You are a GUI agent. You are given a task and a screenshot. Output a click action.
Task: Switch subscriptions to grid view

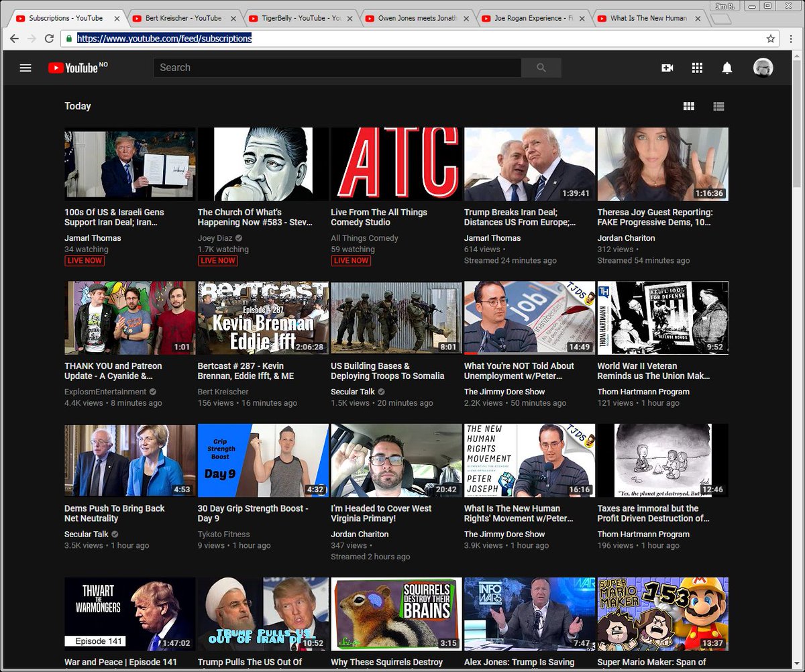tap(688, 106)
